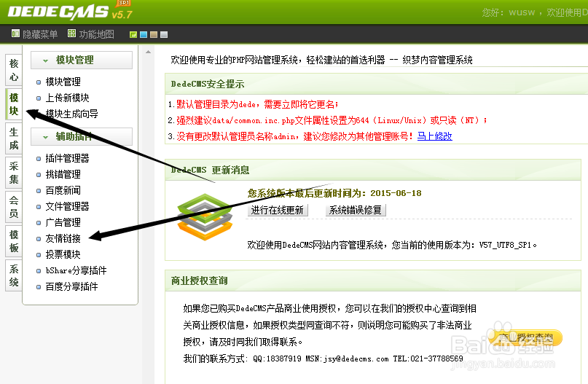The width and height of the screenshot is (588, 384).
Task: Click the menu scrollbar up arrow
Action: coord(148,52)
